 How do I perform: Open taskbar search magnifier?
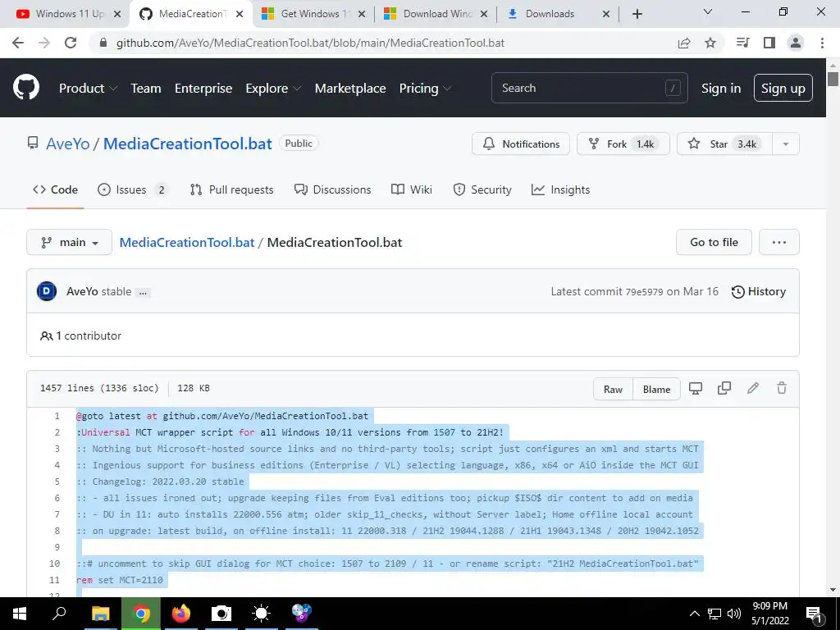pyautogui.click(x=59, y=614)
